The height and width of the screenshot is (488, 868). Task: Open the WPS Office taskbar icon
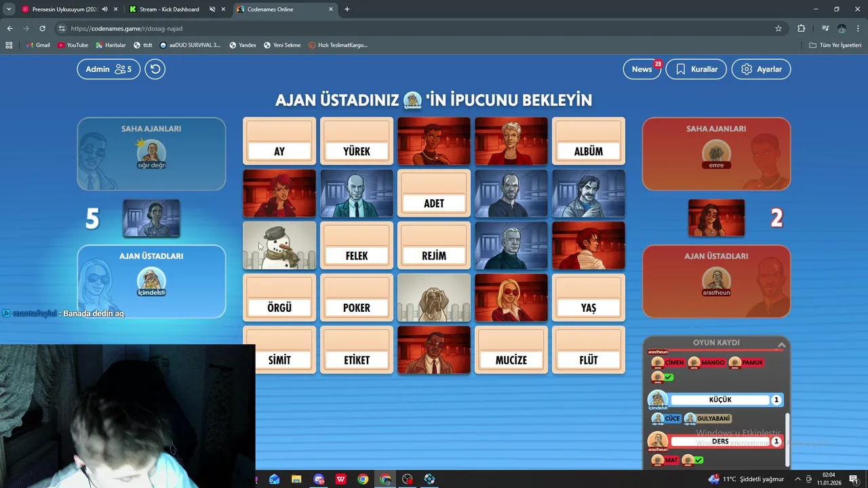point(340,479)
